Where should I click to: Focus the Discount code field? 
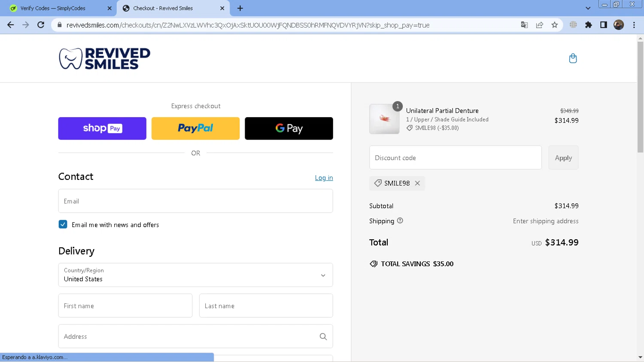tap(456, 158)
